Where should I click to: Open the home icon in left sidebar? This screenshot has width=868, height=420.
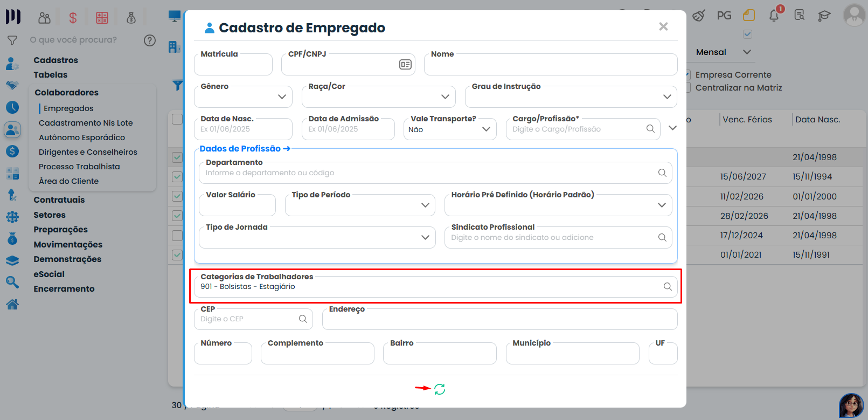point(12,305)
